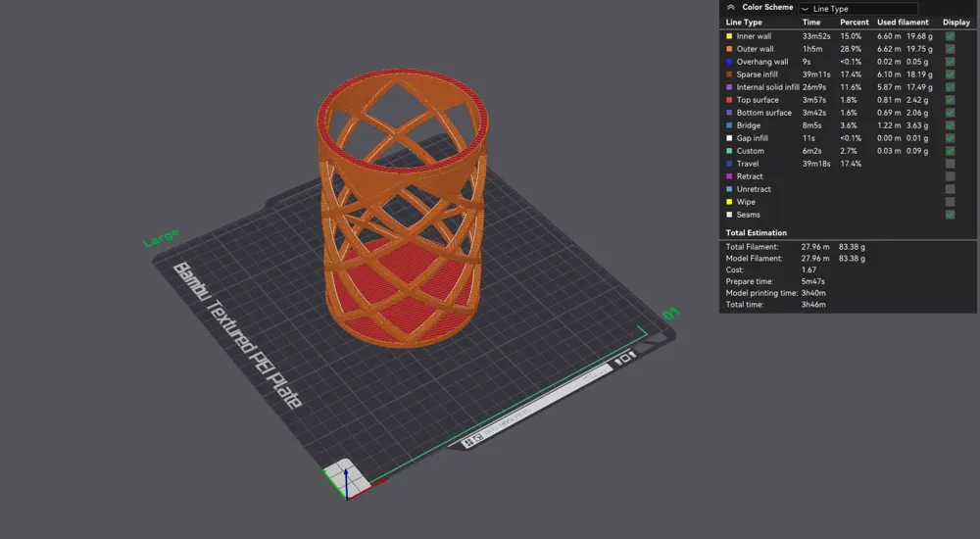Viewport: 980px width, 539px height.
Task: Uncheck Outer wall display checkbox
Action: tap(950, 49)
